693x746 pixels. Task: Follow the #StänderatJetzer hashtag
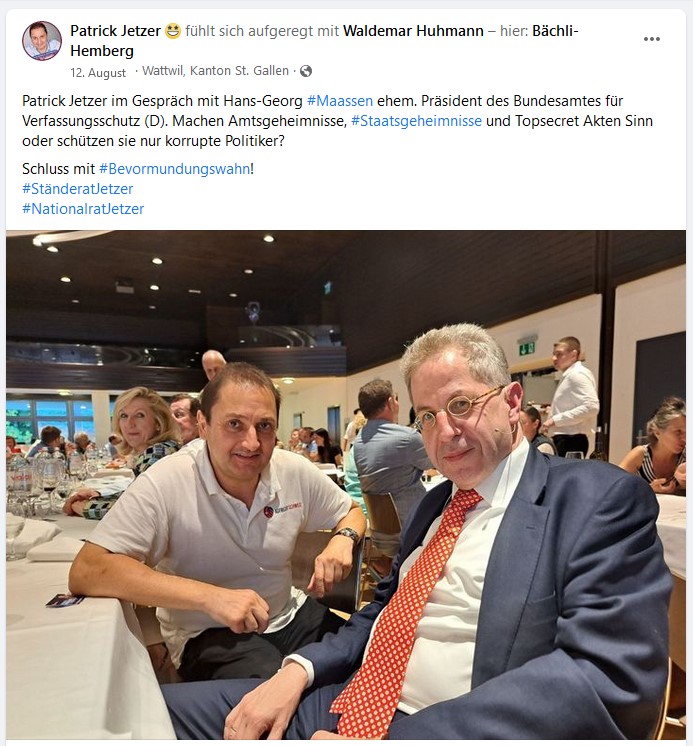tap(78, 189)
